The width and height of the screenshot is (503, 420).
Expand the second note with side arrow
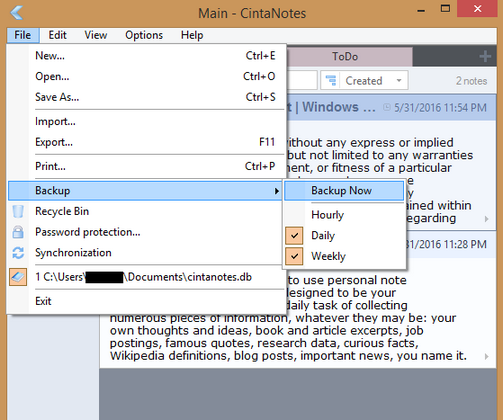(487, 356)
